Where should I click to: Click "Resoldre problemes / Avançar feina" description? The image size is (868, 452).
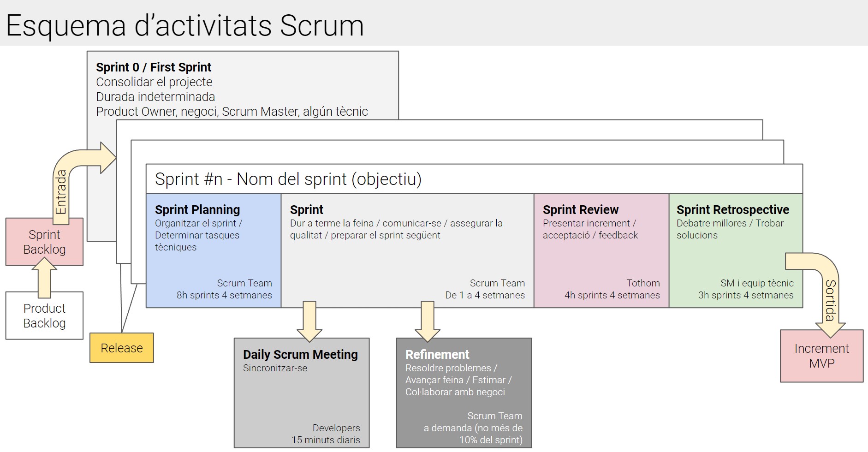tap(458, 380)
